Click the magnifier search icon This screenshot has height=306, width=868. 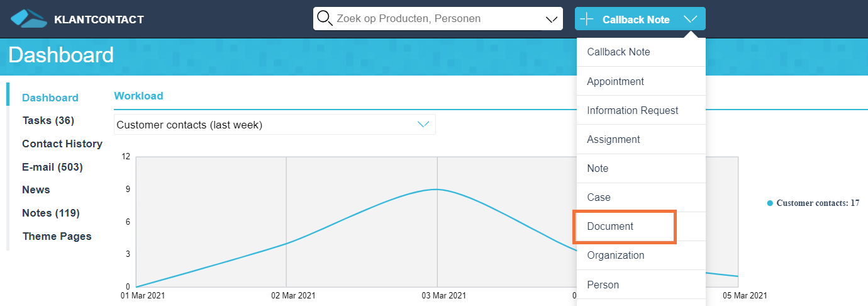click(325, 18)
